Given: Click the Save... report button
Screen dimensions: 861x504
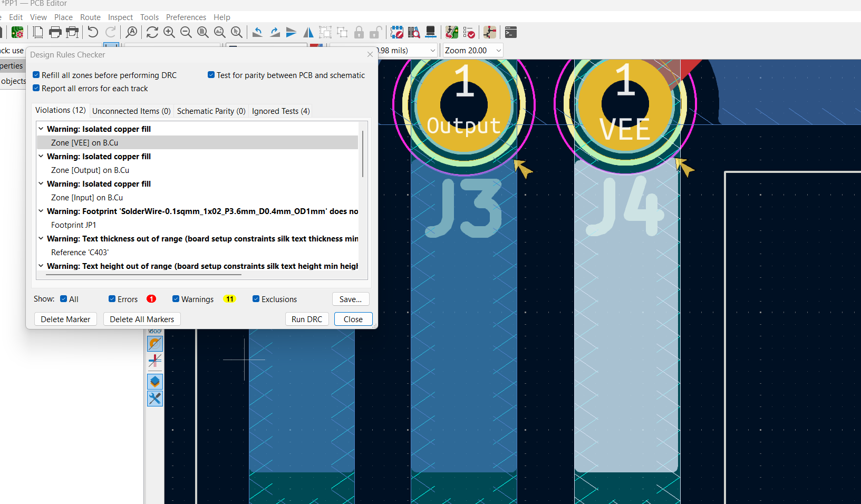Looking at the screenshot, I should pos(351,299).
